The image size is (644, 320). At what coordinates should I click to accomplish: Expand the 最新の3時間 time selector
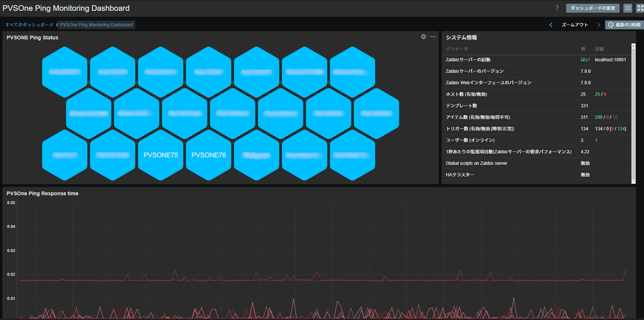624,25
